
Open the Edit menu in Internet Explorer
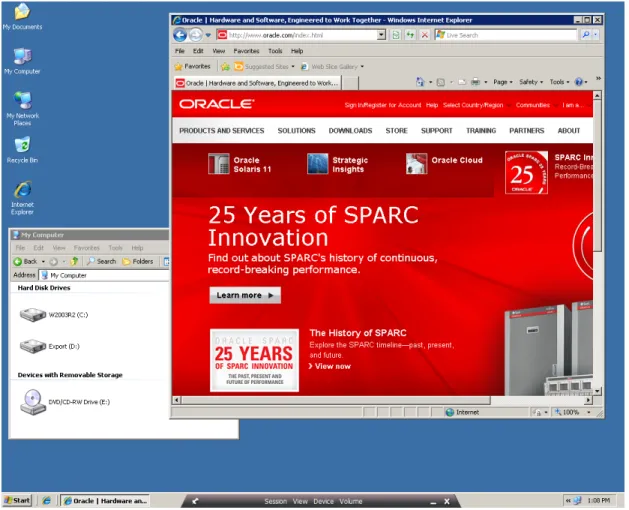(x=198, y=51)
